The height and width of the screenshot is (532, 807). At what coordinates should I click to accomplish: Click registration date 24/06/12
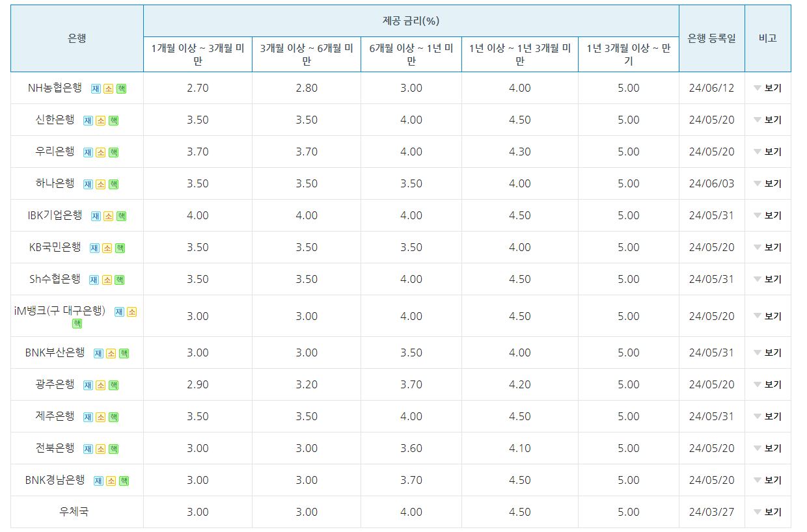[712, 88]
